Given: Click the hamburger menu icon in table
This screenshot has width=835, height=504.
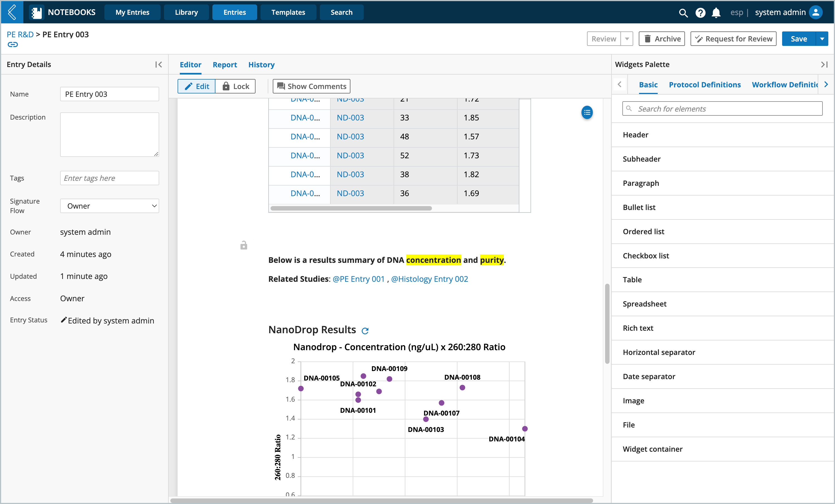Looking at the screenshot, I should 588,112.
